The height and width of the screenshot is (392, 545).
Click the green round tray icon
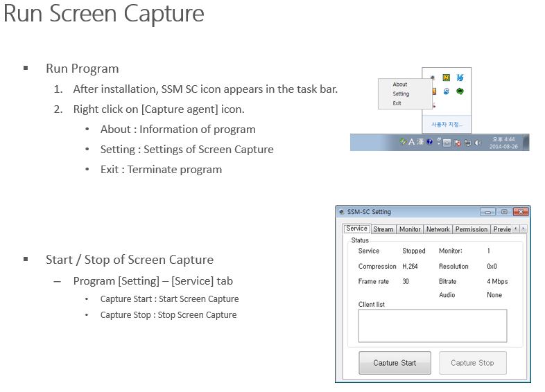click(x=460, y=91)
